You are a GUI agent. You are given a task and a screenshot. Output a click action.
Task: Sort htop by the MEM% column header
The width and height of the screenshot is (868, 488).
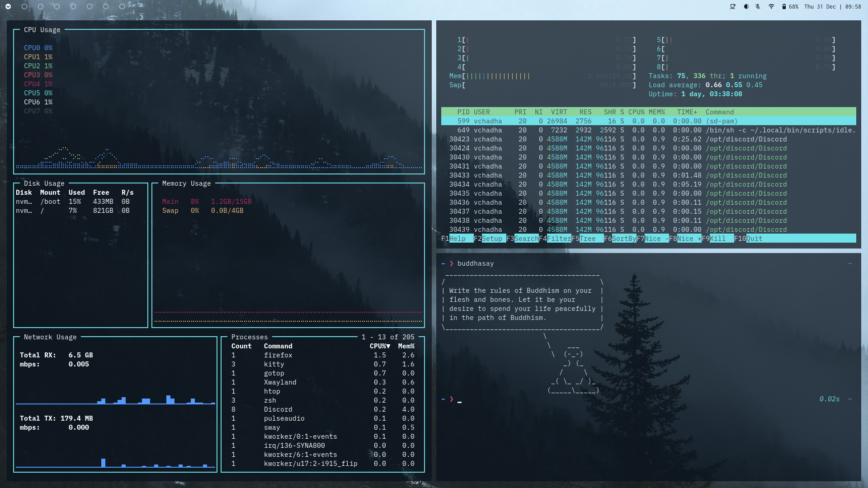pos(656,112)
